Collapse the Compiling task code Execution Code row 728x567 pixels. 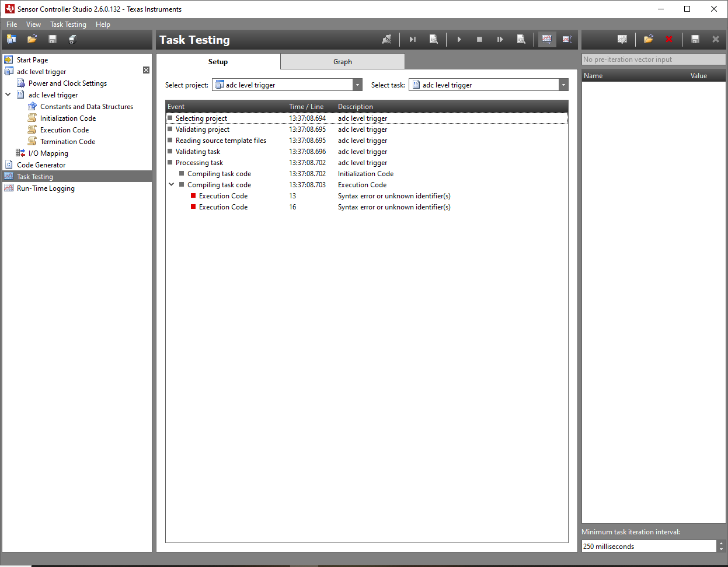click(172, 184)
